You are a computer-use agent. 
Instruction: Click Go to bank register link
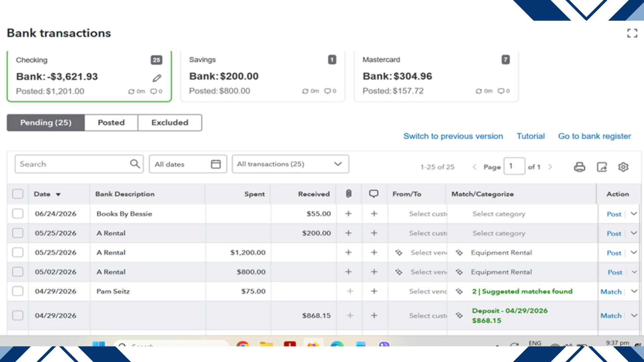(594, 136)
